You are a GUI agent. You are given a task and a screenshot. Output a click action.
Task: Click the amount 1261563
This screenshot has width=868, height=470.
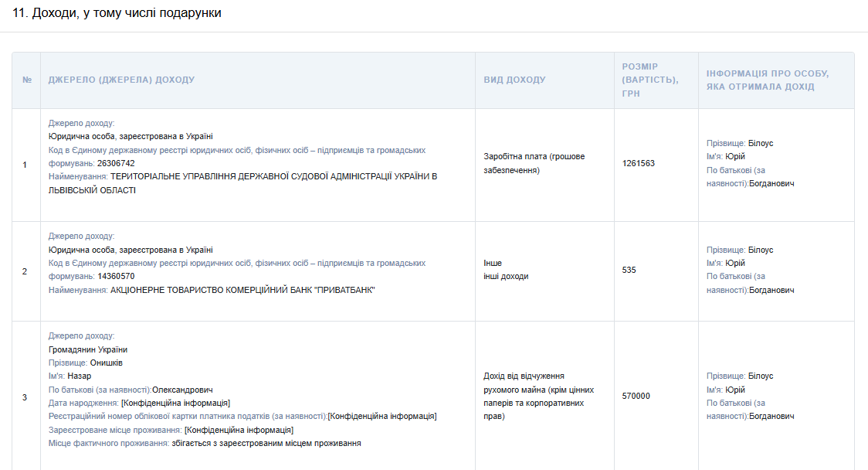click(x=639, y=164)
